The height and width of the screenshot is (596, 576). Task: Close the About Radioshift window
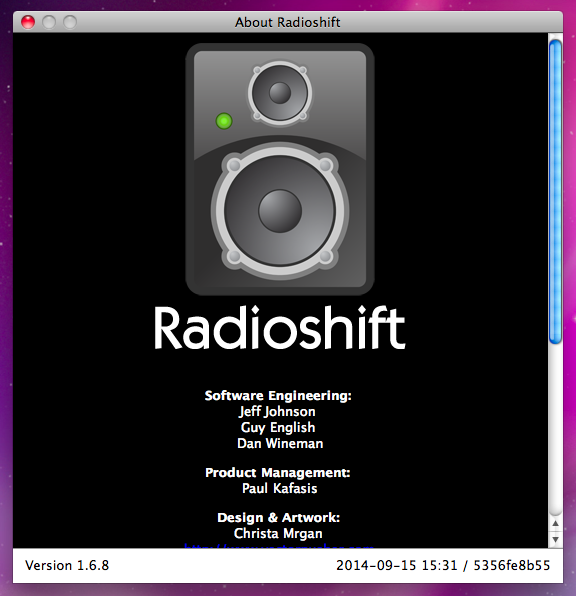click(x=28, y=22)
